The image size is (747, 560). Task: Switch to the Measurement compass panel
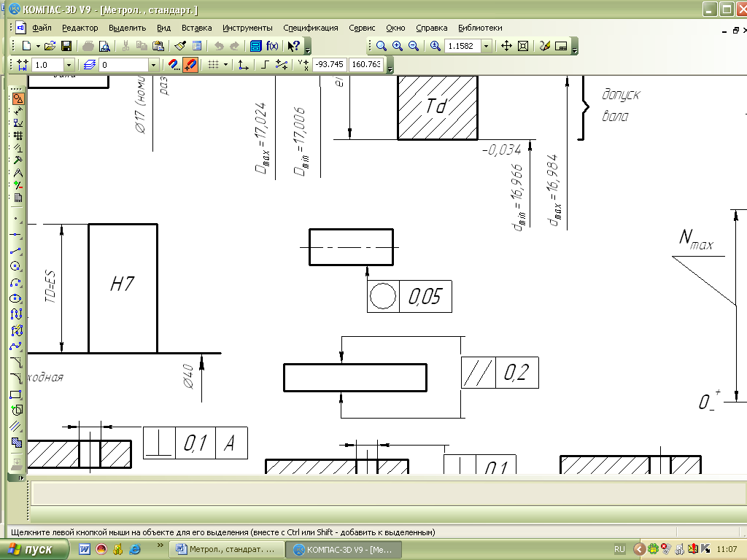(x=18, y=173)
